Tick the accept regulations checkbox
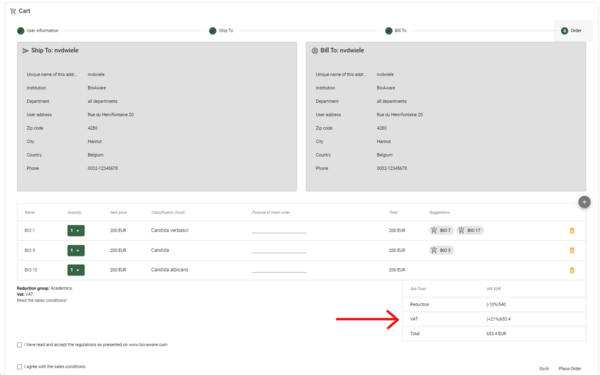The image size is (600, 375). (x=20, y=345)
